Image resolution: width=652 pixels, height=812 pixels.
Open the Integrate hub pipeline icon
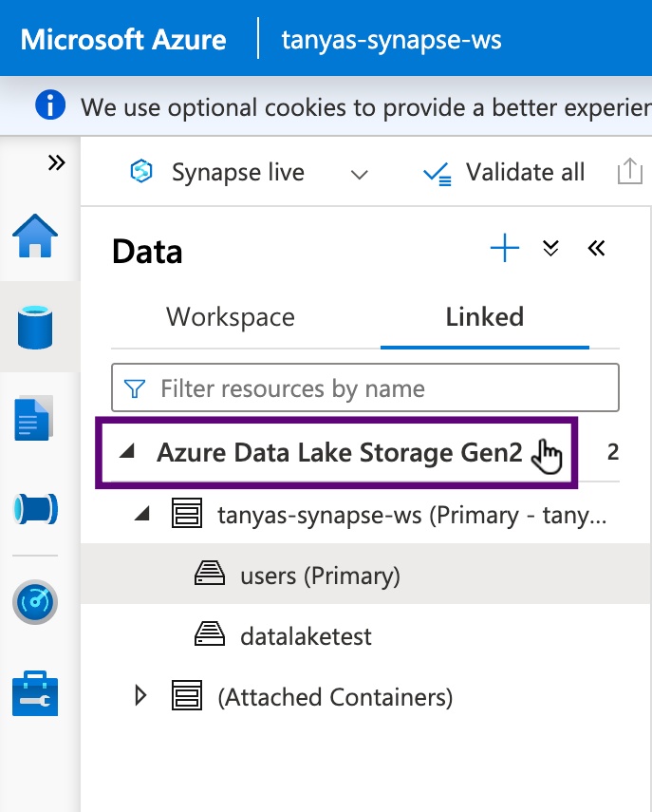coord(35,509)
